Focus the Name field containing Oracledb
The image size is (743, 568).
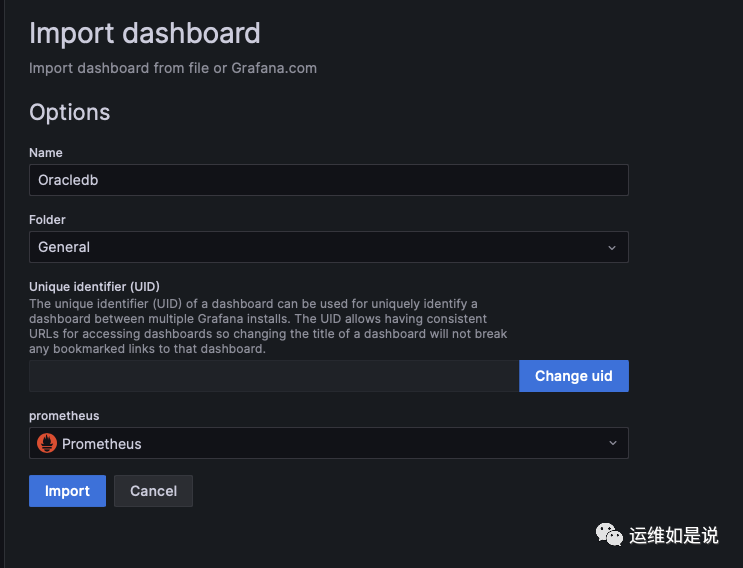[x=328, y=180]
